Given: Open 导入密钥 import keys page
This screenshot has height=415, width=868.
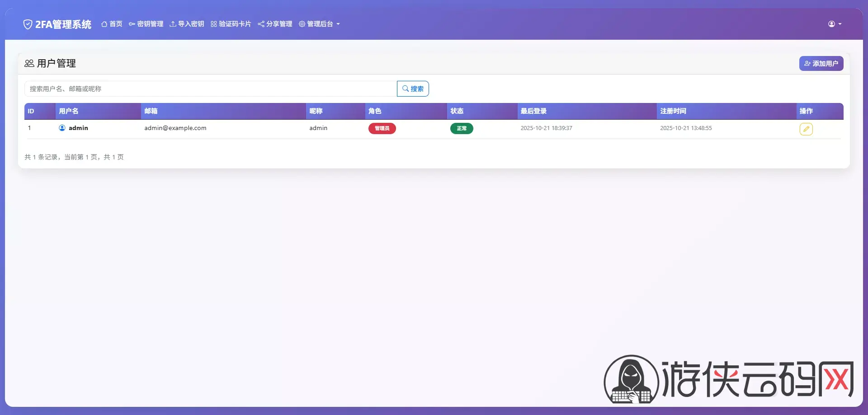Looking at the screenshot, I should (x=187, y=24).
